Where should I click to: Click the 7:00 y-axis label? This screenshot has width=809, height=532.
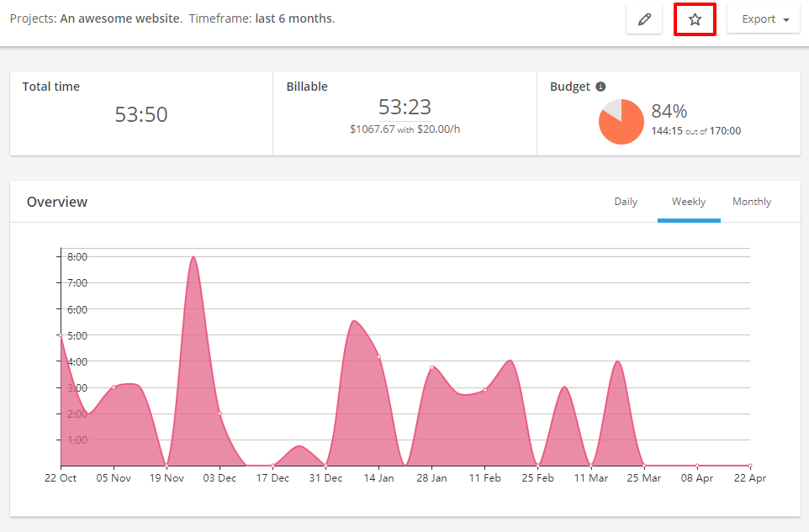click(77, 283)
